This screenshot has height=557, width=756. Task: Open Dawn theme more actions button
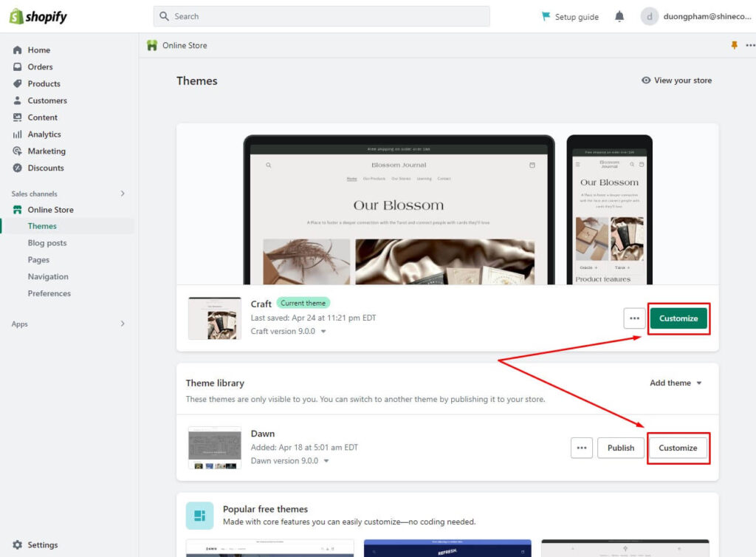tap(582, 448)
